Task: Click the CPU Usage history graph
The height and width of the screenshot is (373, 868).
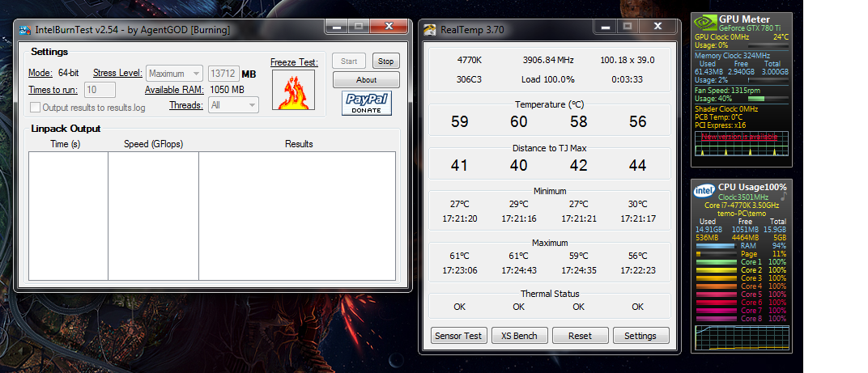Action: click(x=741, y=337)
